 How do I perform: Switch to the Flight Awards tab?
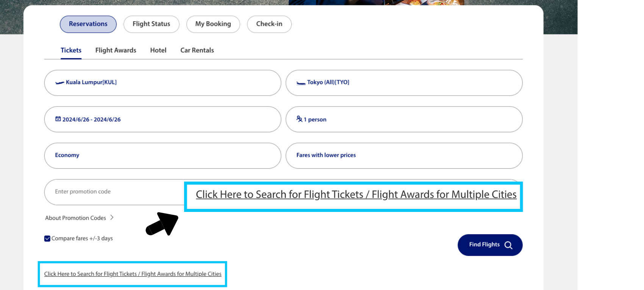[116, 50]
